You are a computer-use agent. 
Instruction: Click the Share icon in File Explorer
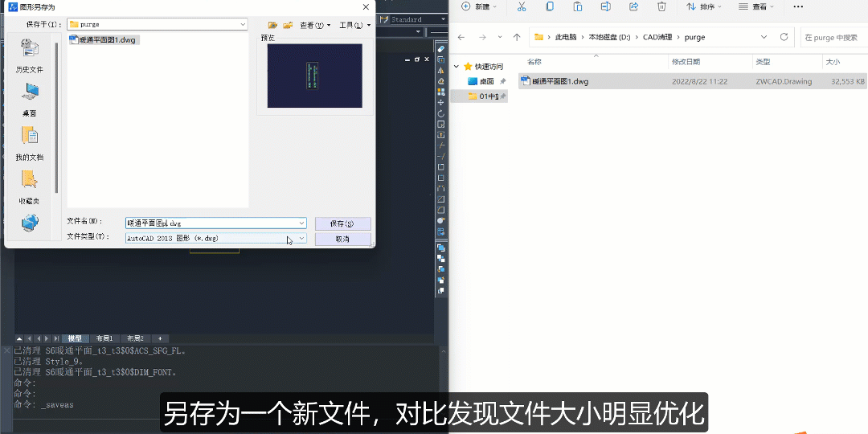tap(634, 6)
